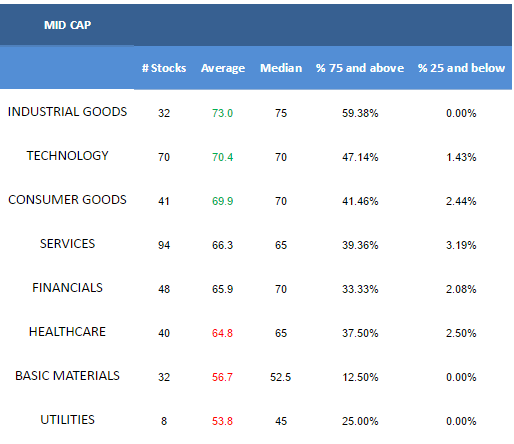Click the % 25 and below header
Viewport: 514px width, 444px height.
tap(461, 68)
